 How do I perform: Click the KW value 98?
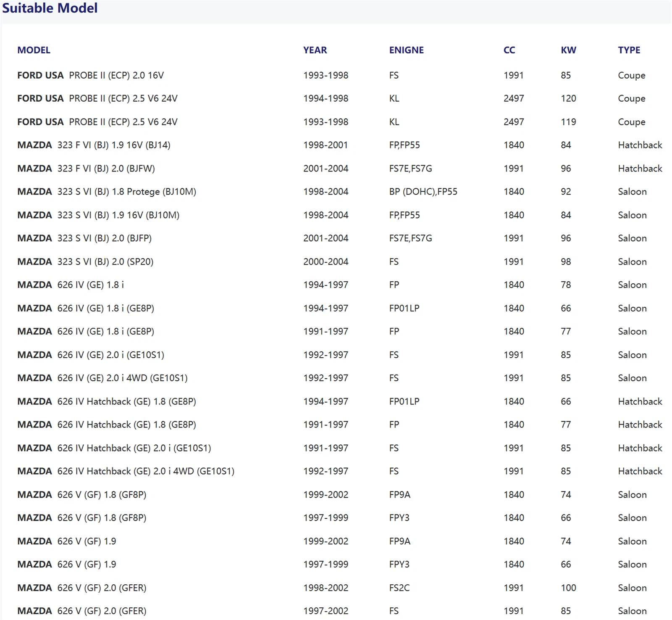tap(566, 262)
